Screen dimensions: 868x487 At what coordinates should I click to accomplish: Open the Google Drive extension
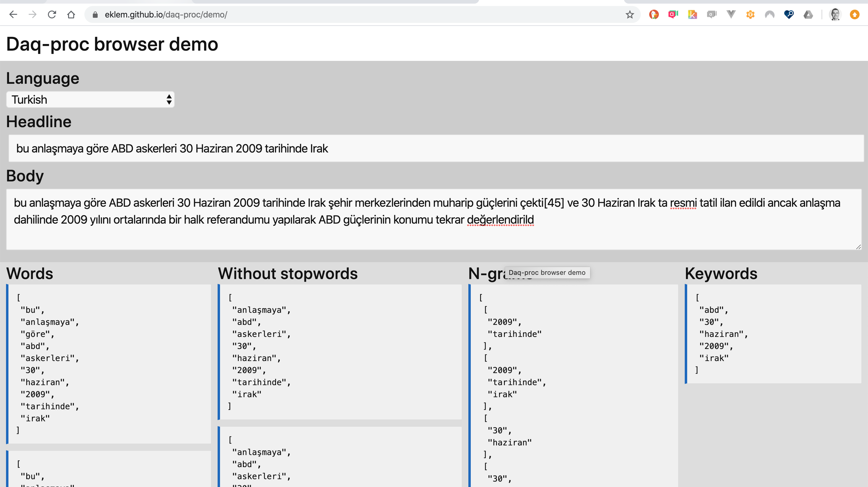coord(808,14)
